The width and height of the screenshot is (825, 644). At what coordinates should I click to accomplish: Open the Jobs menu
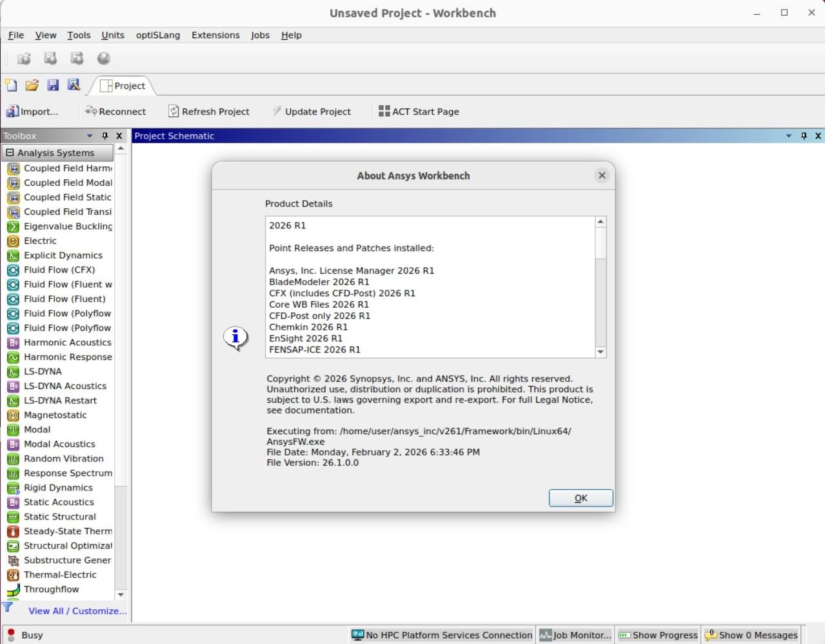pos(261,35)
